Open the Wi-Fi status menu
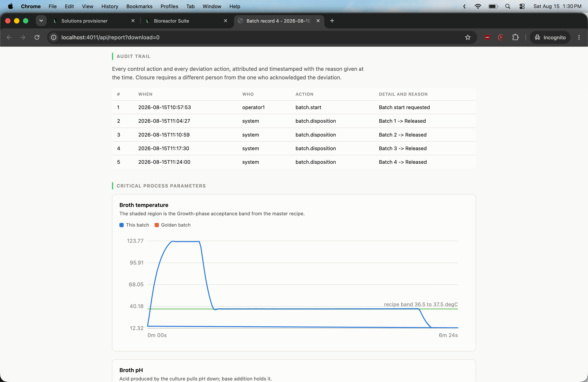 pos(478,6)
